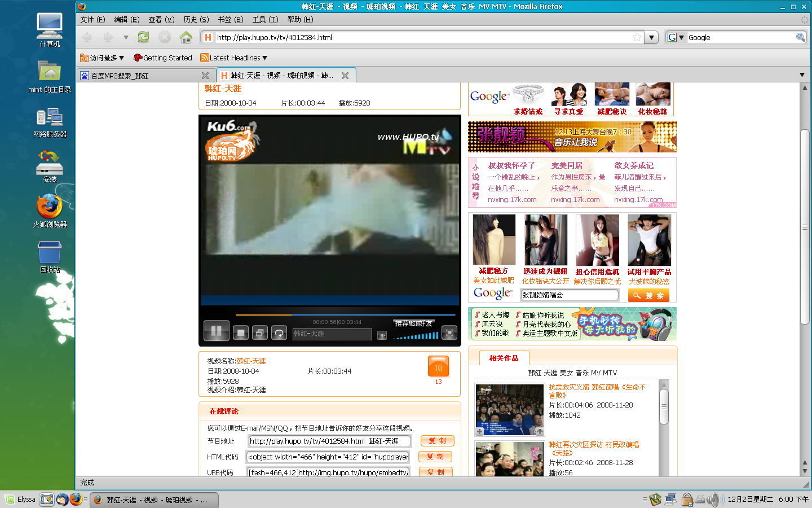The width and height of the screenshot is (812, 508).
Task: Open the 抗震救灾义演 韩红演唱 video link
Action: 598,391
